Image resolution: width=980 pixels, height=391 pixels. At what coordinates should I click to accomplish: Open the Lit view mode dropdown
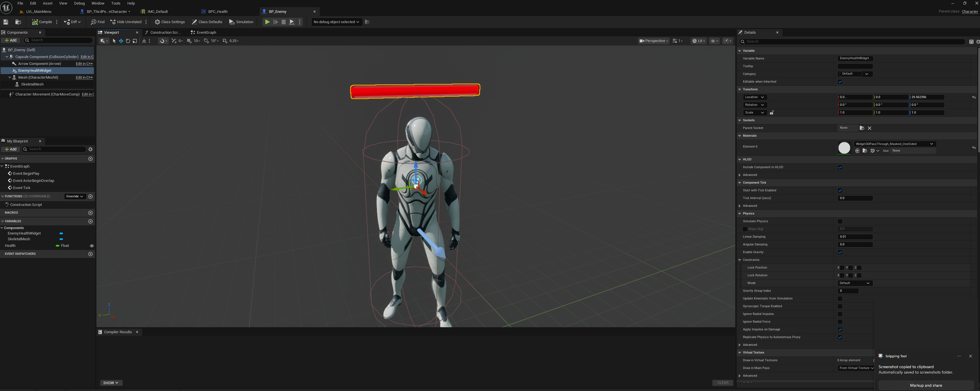(699, 41)
